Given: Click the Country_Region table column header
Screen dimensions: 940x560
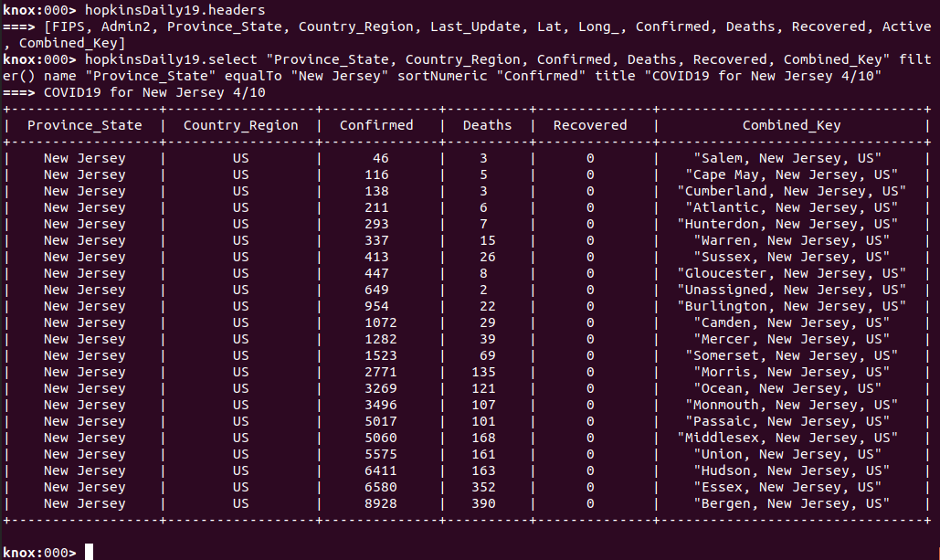Looking at the screenshot, I should click(240, 125).
